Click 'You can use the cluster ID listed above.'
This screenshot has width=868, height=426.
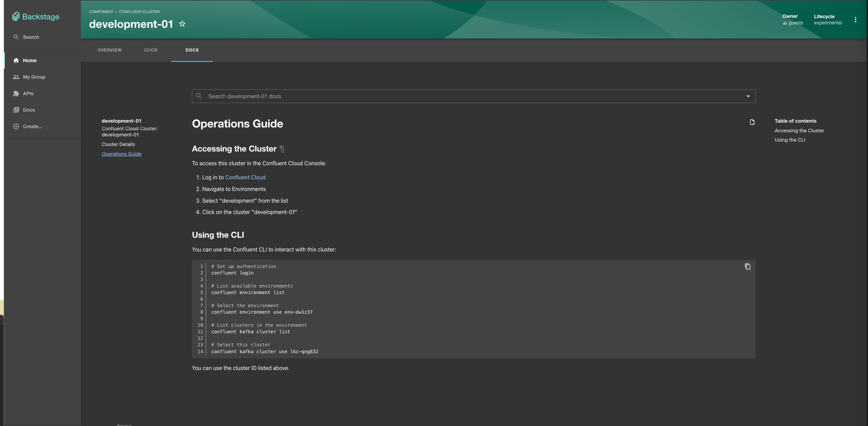241,368
